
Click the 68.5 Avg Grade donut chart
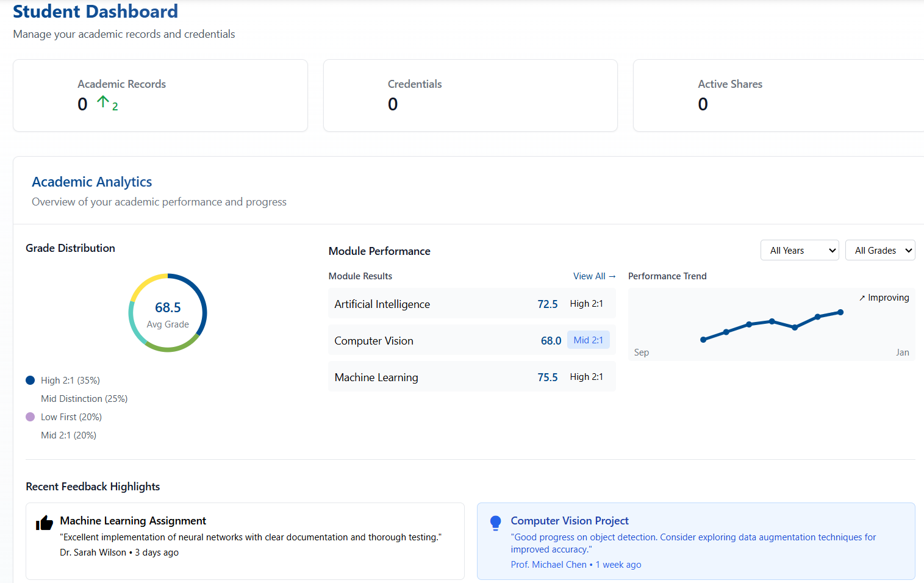168,313
